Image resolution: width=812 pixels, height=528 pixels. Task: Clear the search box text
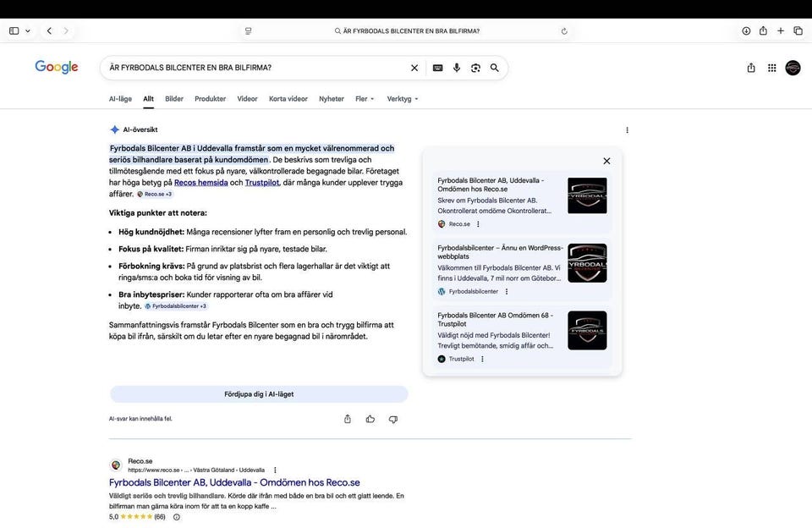414,68
